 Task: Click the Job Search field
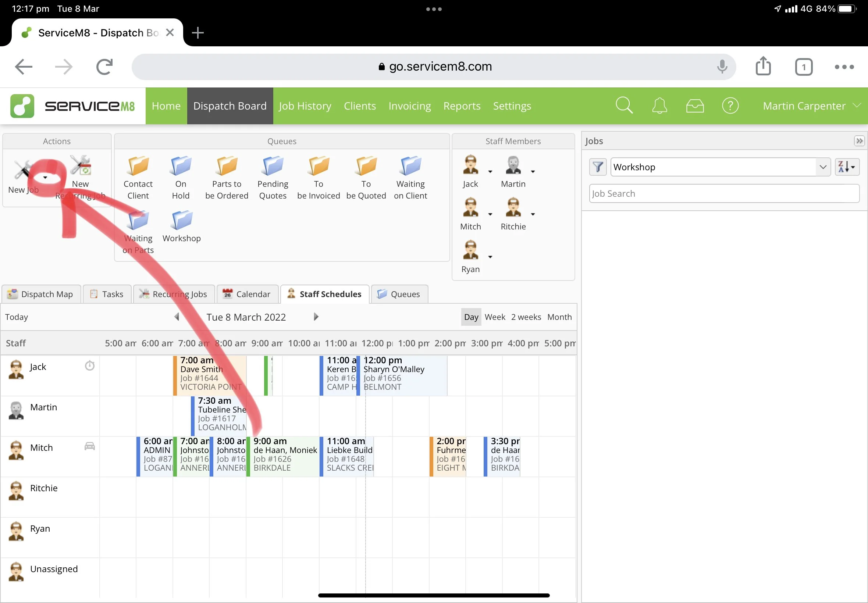click(x=724, y=194)
